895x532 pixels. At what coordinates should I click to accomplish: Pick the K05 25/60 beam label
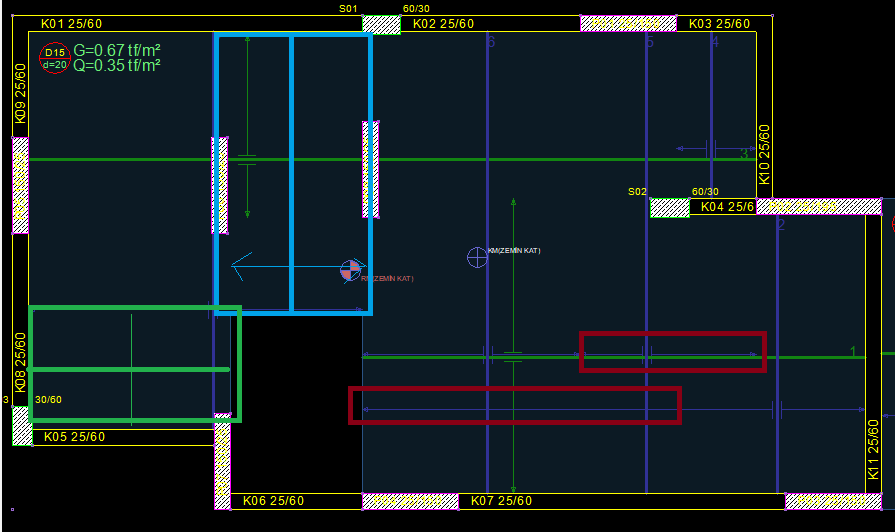(x=74, y=437)
